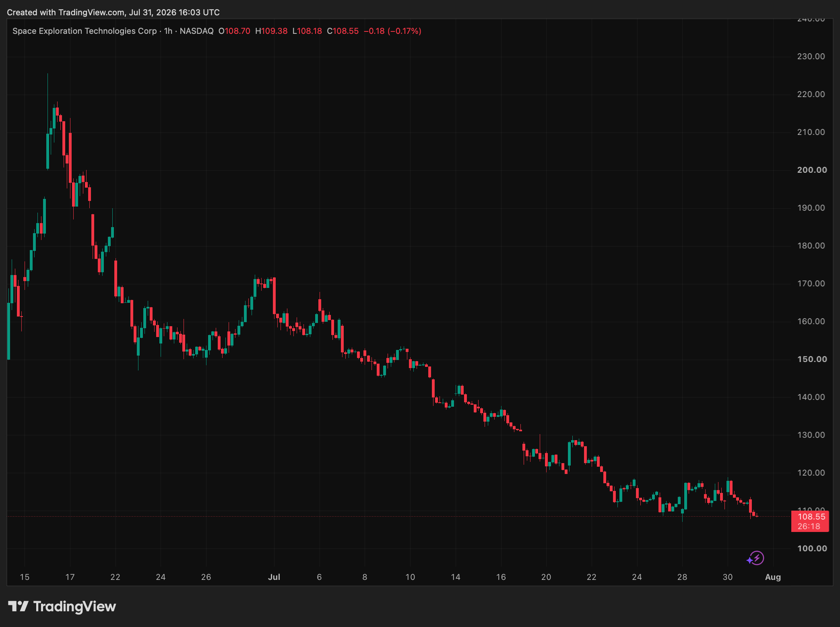Click the TradingView wordmark text

click(x=74, y=606)
